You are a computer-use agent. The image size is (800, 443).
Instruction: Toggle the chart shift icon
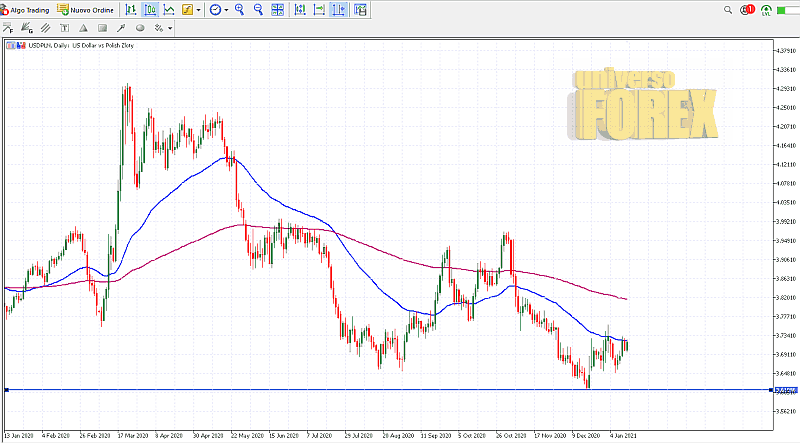[339, 9]
